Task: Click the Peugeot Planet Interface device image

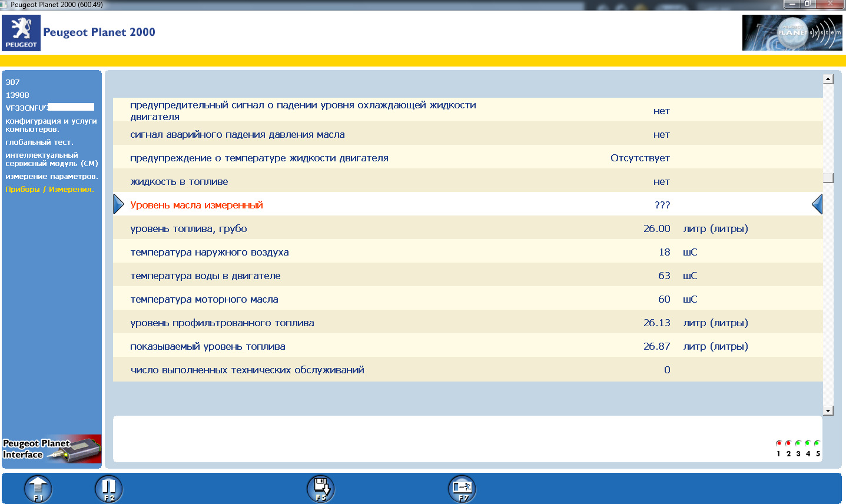Action: coord(52,449)
